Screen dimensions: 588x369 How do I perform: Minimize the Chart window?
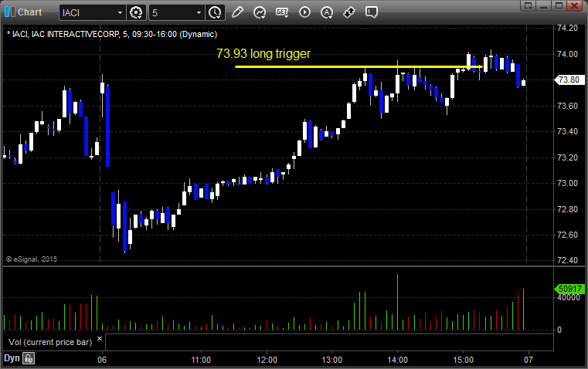pyautogui.click(x=543, y=5)
